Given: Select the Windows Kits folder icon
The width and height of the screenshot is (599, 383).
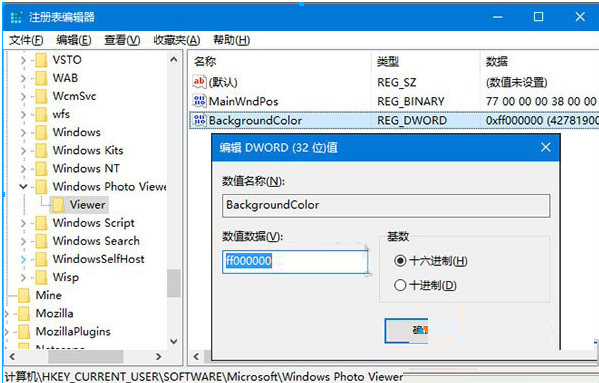Looking at the screenshot, I should [x=41, y=150].
